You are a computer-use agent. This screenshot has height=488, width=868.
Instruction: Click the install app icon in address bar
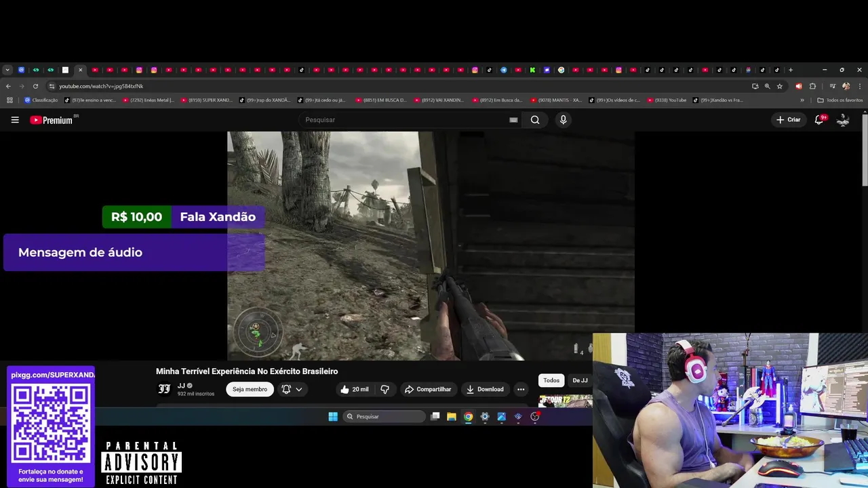tap(755, 86)
